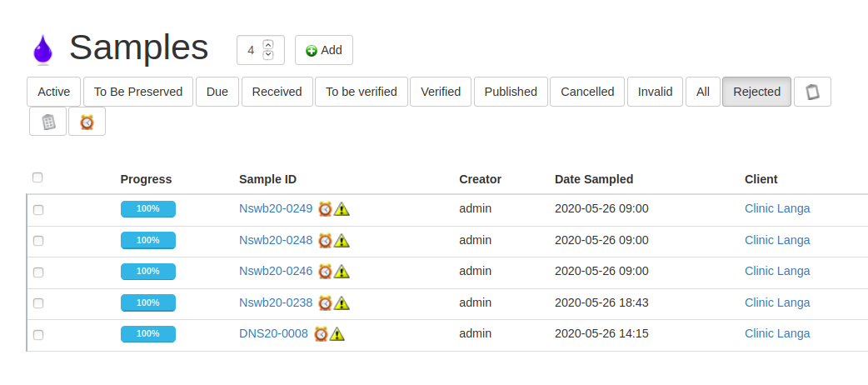Show the Published samples tab
The image size is (868, 385).
[x=511, y=92]
